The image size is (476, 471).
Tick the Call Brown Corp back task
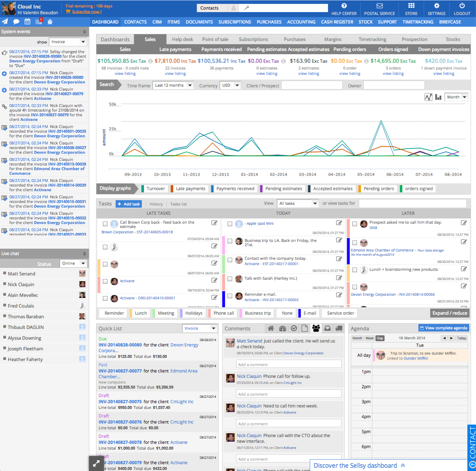click(x=105, y=224)
